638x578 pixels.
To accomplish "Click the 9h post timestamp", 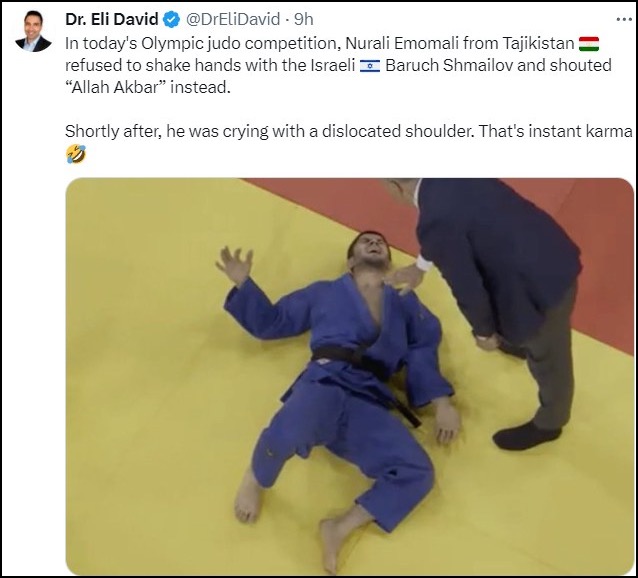I will (304, 19).
